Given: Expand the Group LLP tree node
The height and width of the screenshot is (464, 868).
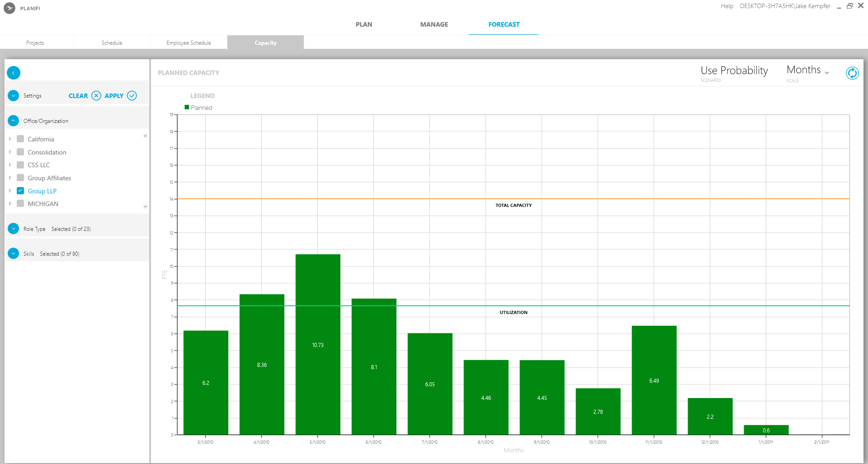Looking at the screenshot, I should 10,191.
